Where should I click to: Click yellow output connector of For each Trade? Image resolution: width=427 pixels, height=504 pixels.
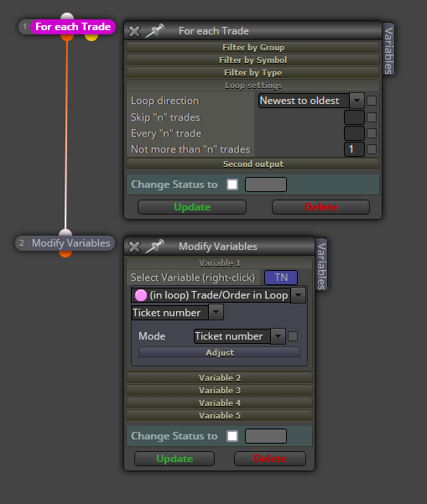(91, 37)
